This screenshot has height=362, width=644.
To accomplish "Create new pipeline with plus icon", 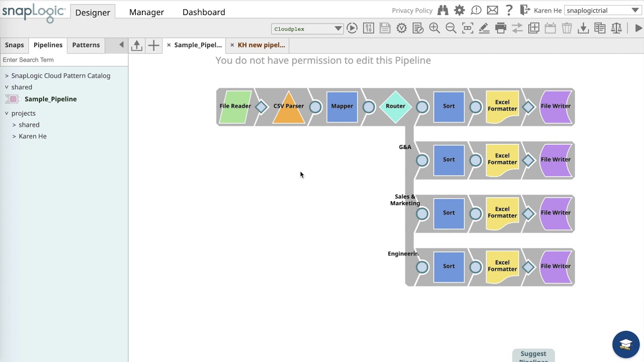I will 153,45.
